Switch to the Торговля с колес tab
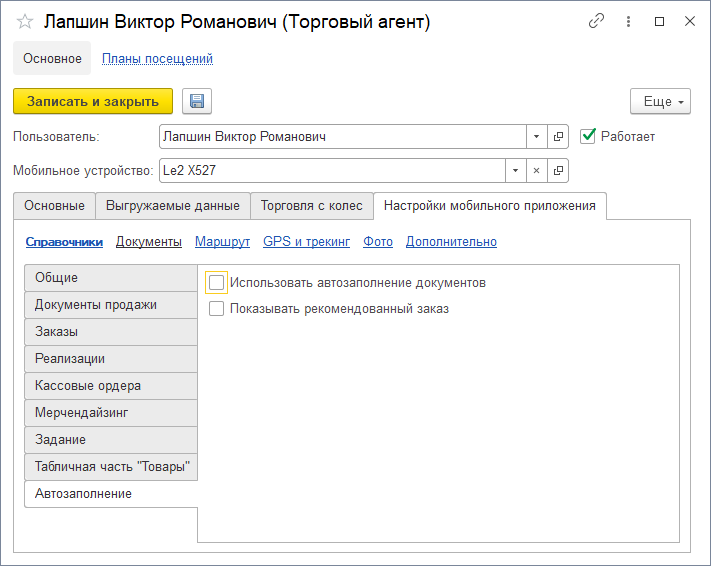711x566 pixels. point(312,206)
